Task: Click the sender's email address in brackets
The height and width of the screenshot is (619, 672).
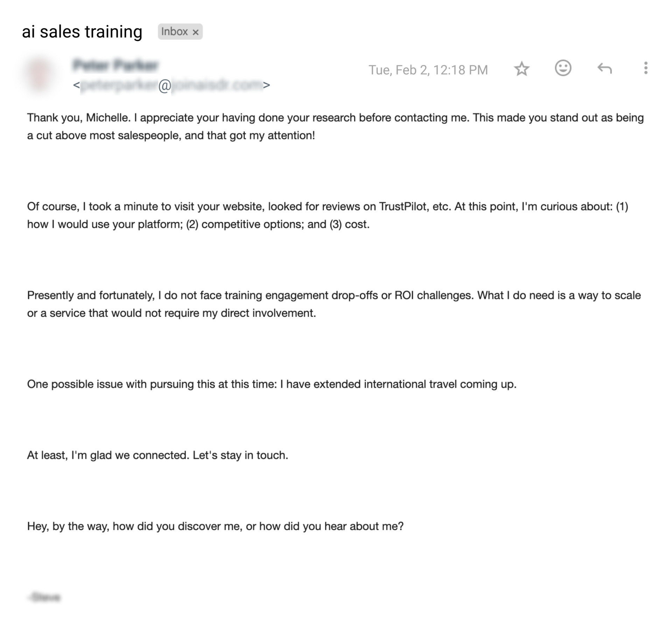Action: pos(171,85)
